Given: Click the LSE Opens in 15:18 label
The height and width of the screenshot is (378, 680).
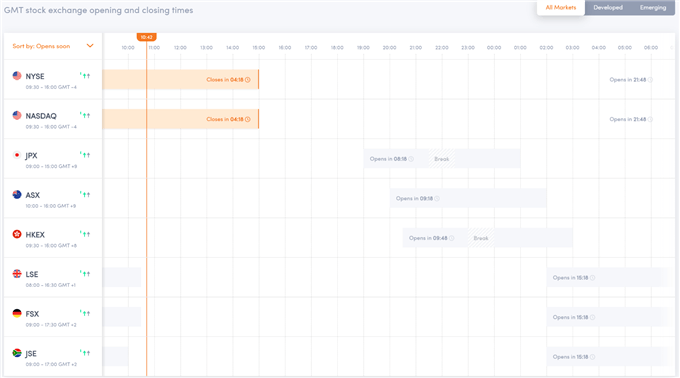Looking at the screenshot, I should (570, 278).
